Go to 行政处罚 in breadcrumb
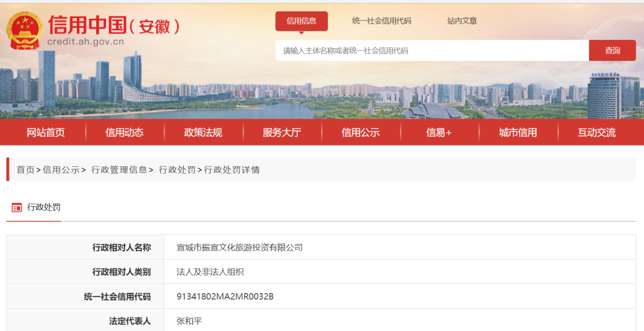 [178, 169]
